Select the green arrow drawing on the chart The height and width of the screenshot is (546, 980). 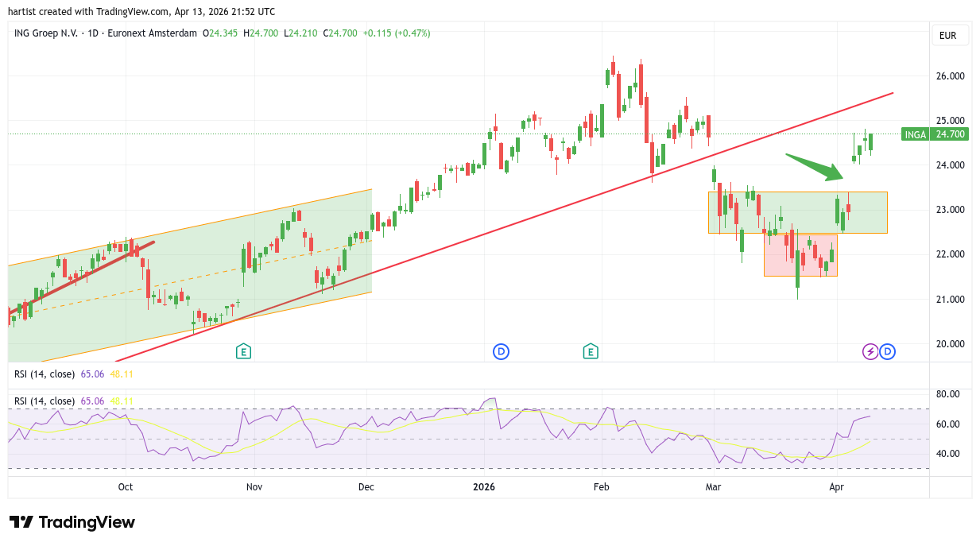pos(815,166)
